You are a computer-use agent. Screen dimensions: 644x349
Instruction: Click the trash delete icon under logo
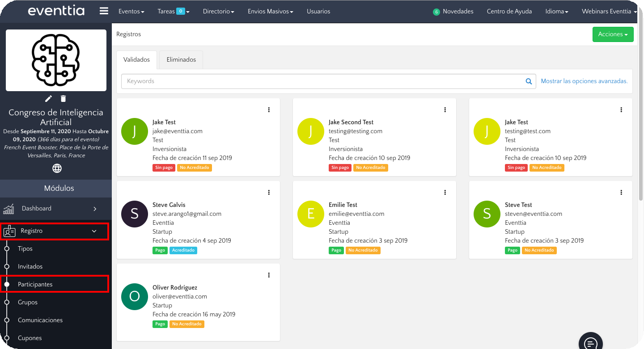pyautogui.click(x=64, y=99)
